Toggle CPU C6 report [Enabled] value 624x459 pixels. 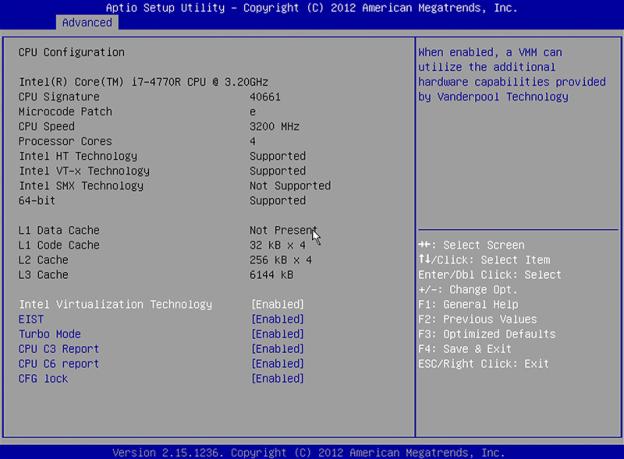pos(277,364)
